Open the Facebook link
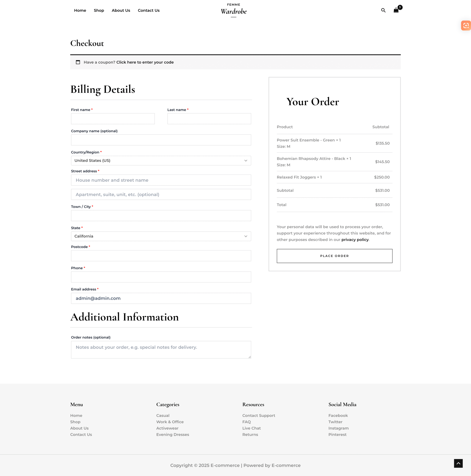 coord(338,415)
